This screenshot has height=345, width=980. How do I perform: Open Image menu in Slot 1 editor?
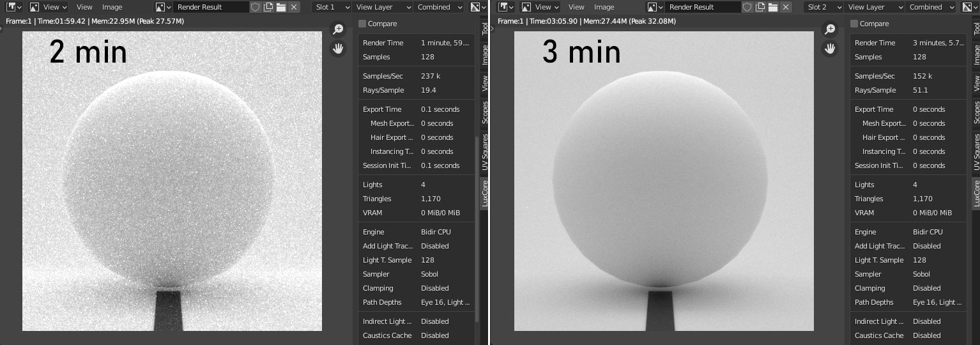click(x=112, y=7)
